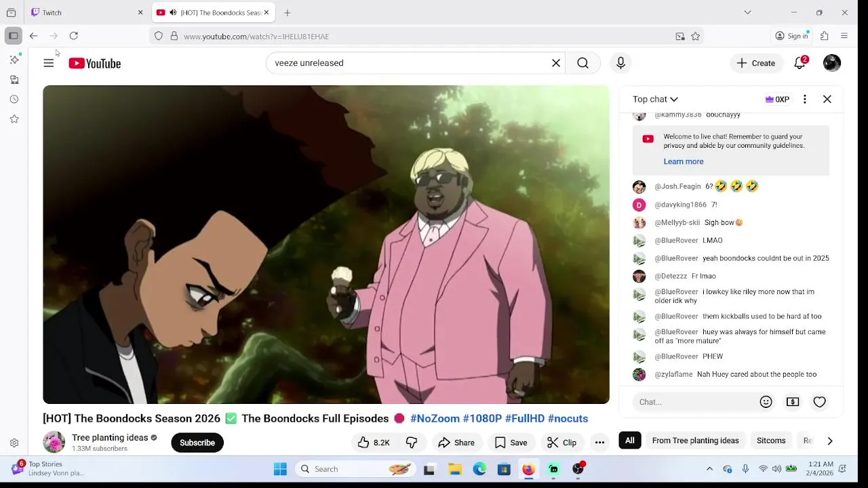The height and width of the screenshot is (488, 868).
Task: Clear the YouTube search text
Action: pos(556,63)
